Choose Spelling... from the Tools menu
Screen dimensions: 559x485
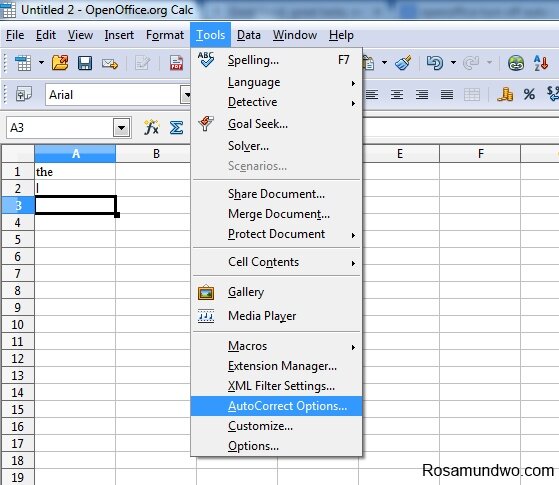(x=277, y=60)
